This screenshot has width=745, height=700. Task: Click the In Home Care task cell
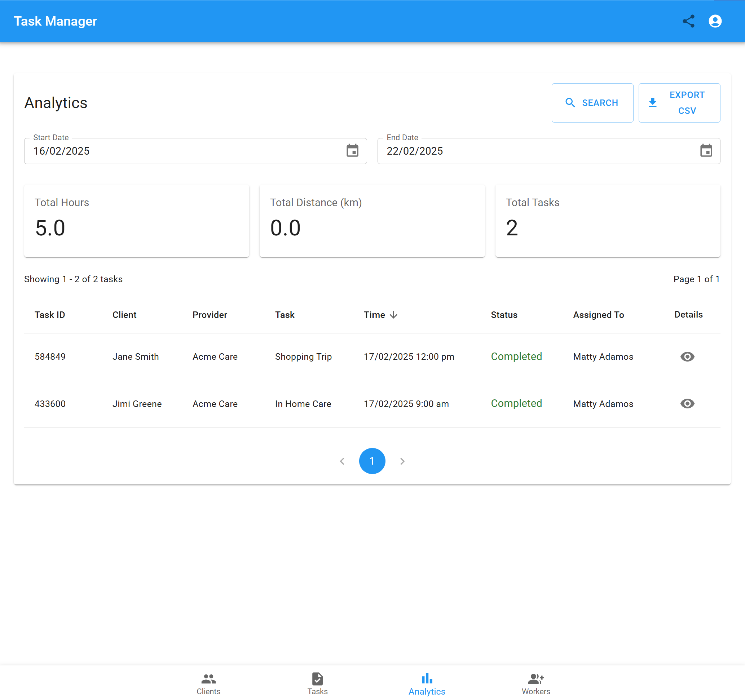(x=303, y=404)
